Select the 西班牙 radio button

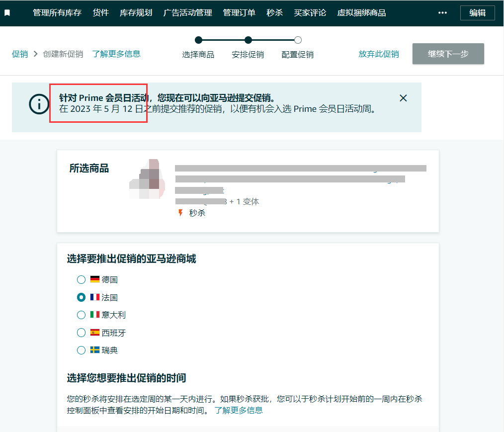(x=81, y=332)
